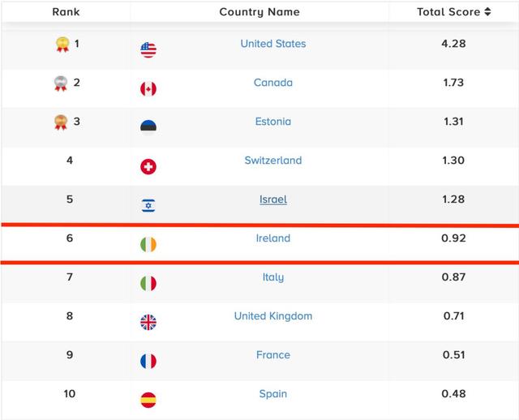519x420 pixels.
Task: Click the Estonia flag icon
Action: [x=148, y=127]
